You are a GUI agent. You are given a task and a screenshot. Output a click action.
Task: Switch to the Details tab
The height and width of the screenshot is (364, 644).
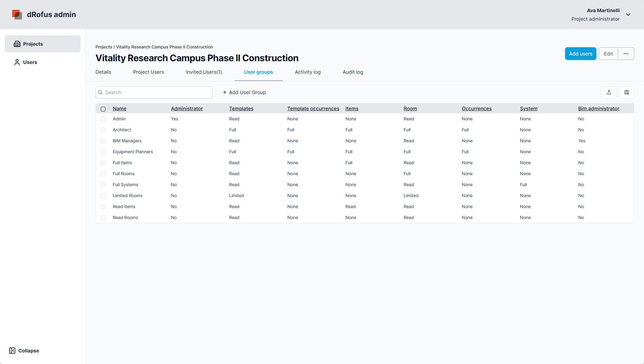point(103,72)
